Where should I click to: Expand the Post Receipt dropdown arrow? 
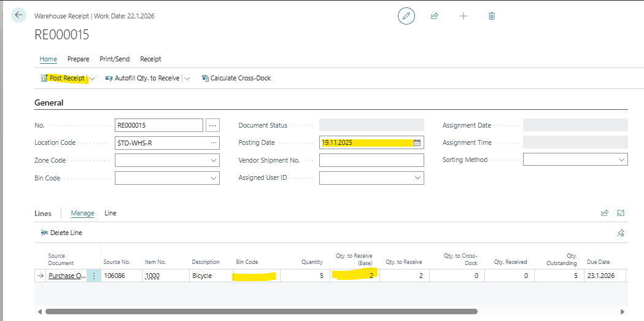click(93, 79)
